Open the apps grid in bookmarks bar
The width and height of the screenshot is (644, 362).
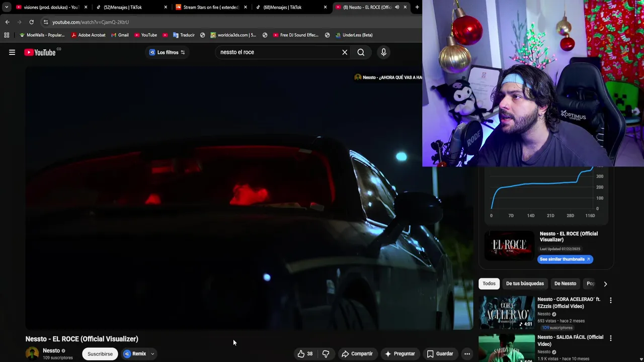(7, 35)
